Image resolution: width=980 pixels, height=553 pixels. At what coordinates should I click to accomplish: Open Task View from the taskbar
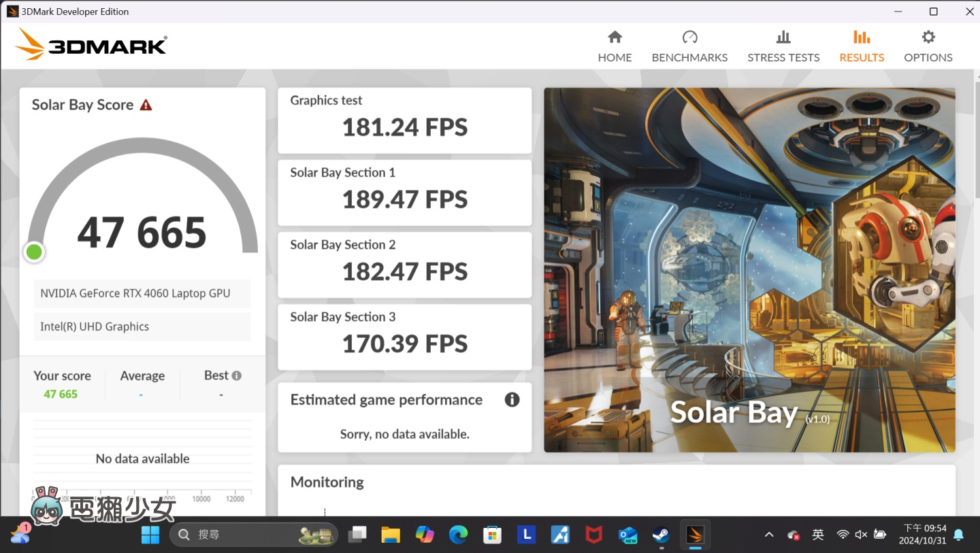click(x=357, y=535)
